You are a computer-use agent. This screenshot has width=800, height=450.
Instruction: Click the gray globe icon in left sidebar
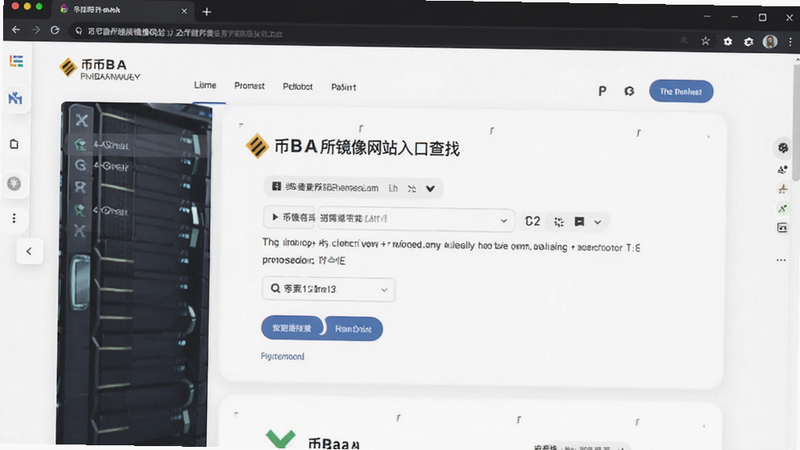point(14,183)
